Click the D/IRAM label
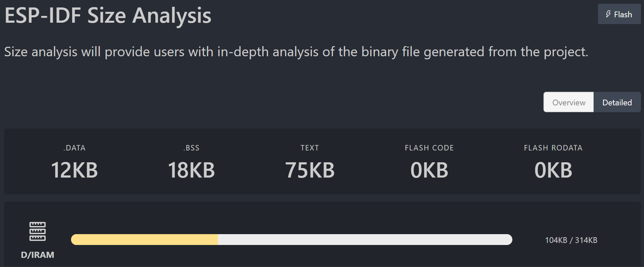The width and height of the screenshot is (644, 267). pos(38,254)
